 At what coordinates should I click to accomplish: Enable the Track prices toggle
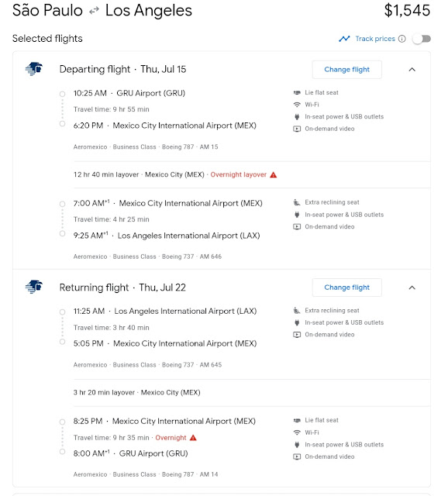click(422, 39)
